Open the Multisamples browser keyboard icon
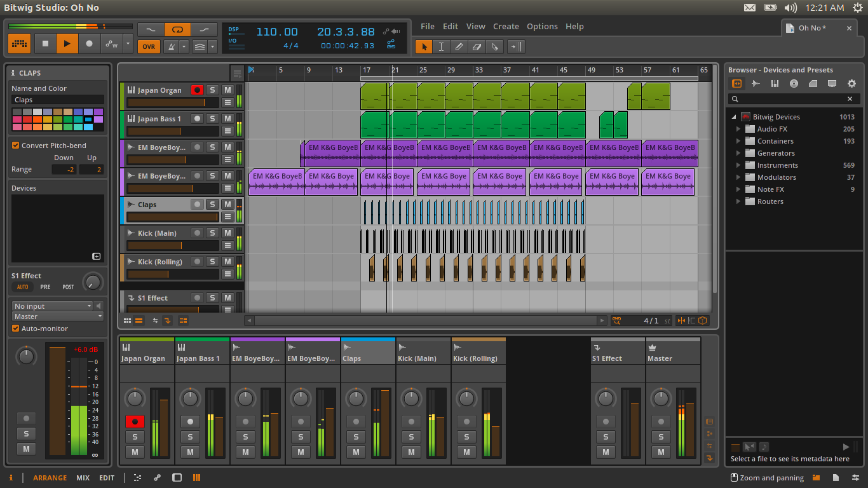 coord(775,84)
